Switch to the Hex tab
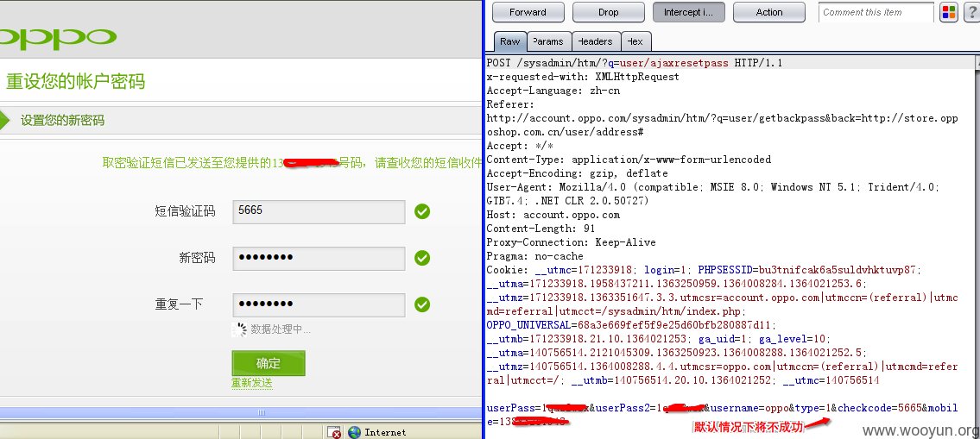The width and height of the screenshot is (980, 439). point(635,42)
